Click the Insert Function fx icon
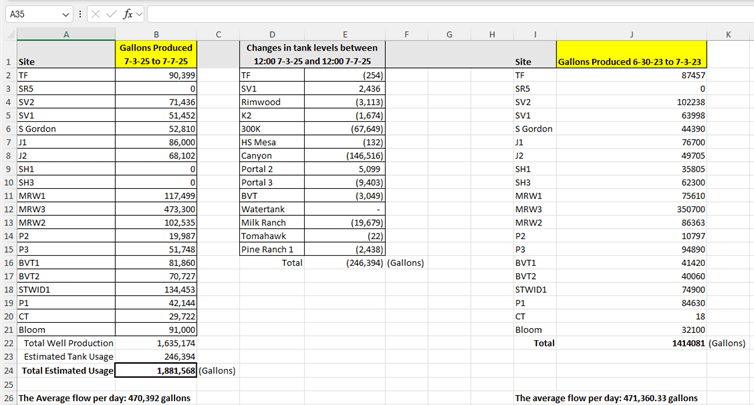The image size is (754, 405). (128, 15)
